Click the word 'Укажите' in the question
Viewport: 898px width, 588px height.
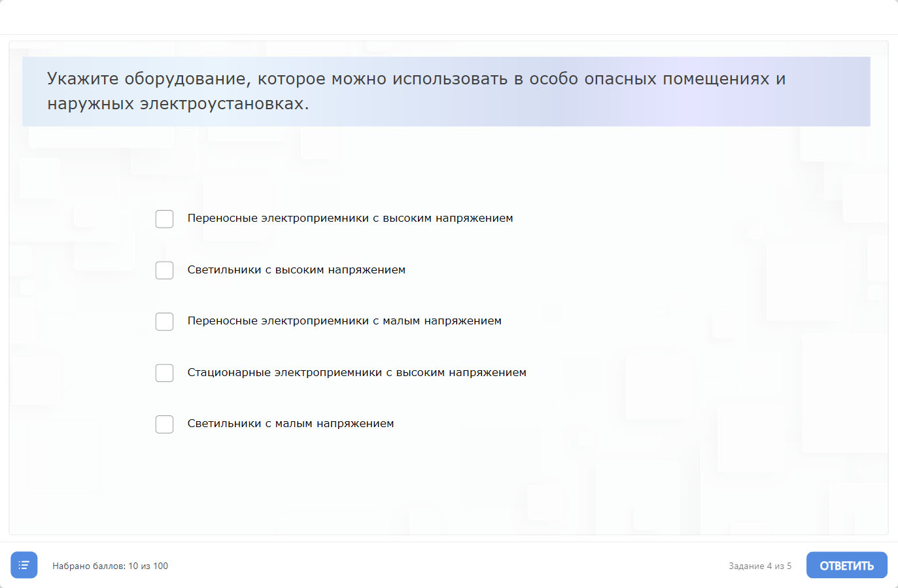pos(82,79)
